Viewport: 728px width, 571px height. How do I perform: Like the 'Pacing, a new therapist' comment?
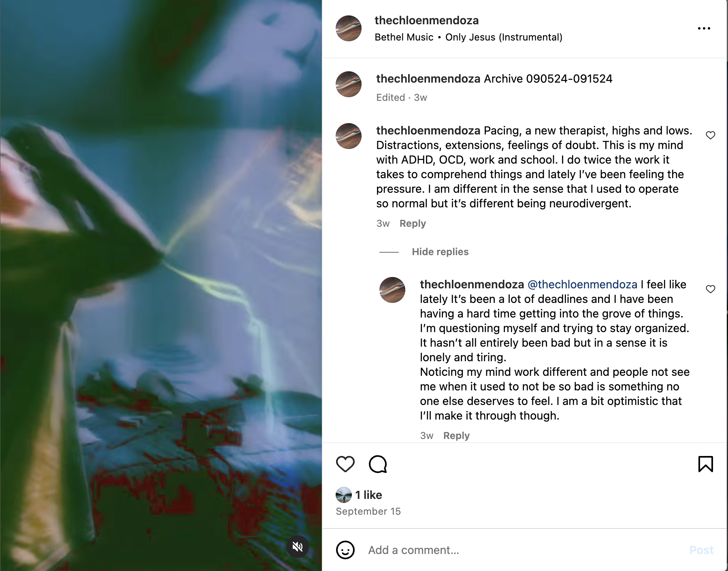click(711, 135)
